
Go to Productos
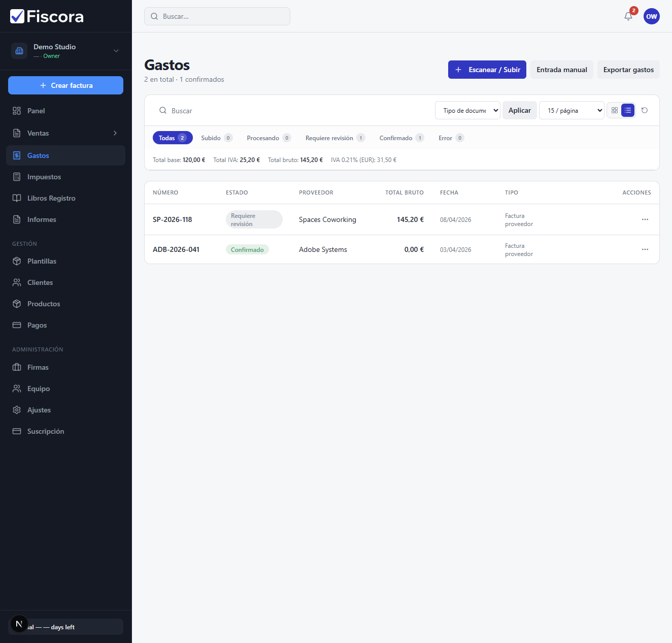(x=65, y=304)
